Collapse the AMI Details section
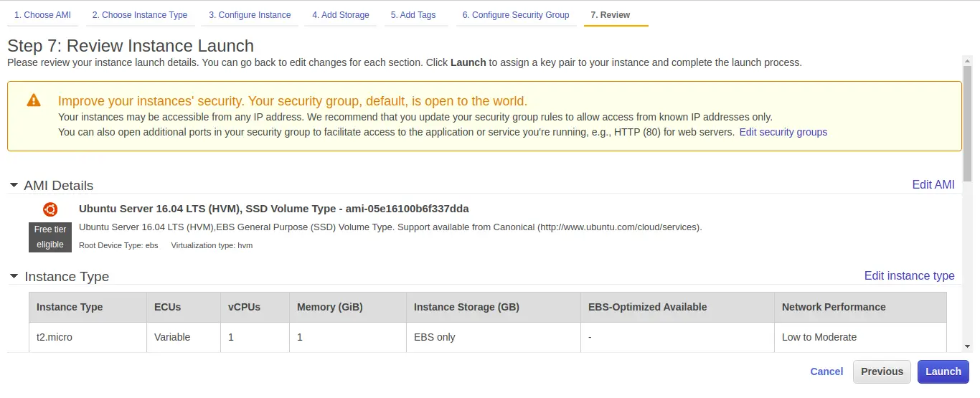This screenshot has height=398, width=980. click(14, 185)
